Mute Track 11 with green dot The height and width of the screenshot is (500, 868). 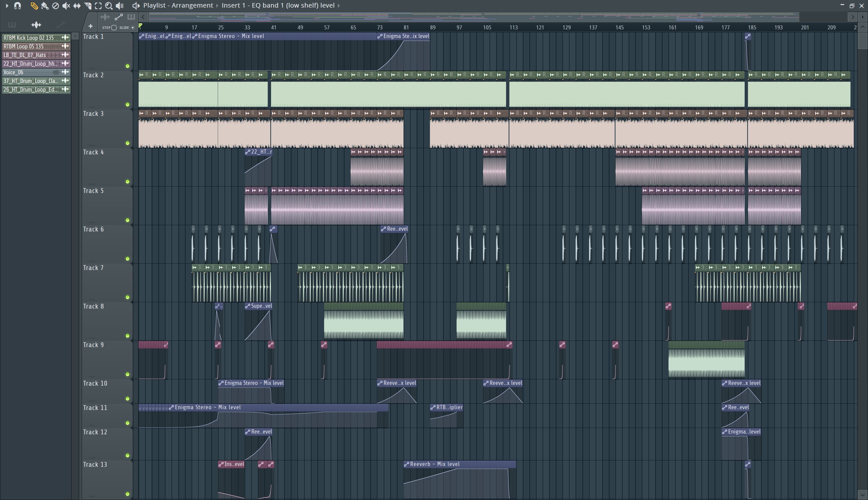coord(128,423)
